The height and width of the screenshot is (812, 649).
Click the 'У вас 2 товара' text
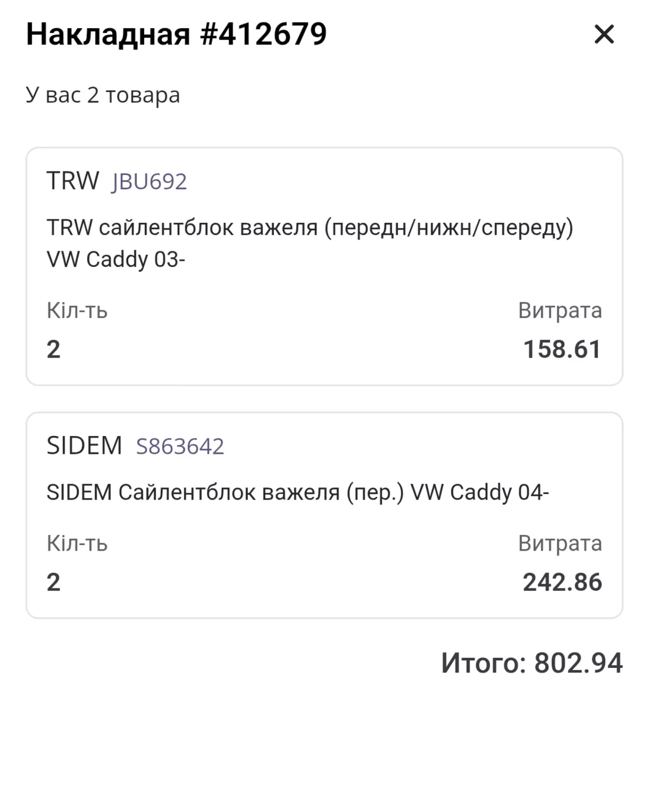tap(103, 95)
